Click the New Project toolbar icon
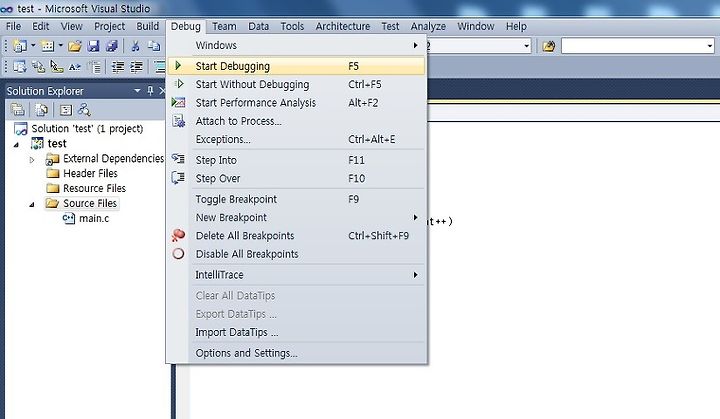This screenshot has height=419, width=720. (20, 45)
